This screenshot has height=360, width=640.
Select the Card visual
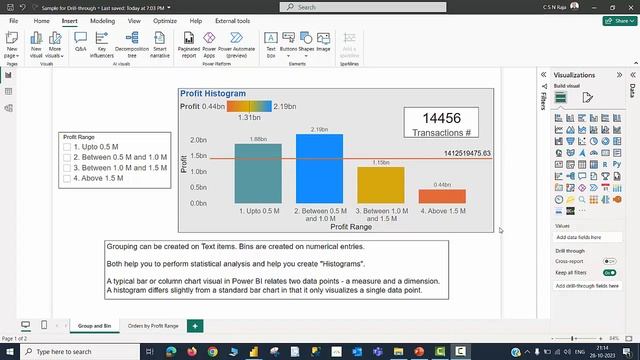click(605, 153)
